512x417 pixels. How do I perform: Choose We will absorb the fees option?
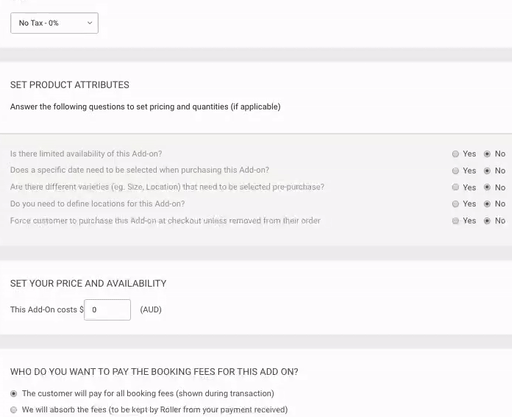[14, 410]
